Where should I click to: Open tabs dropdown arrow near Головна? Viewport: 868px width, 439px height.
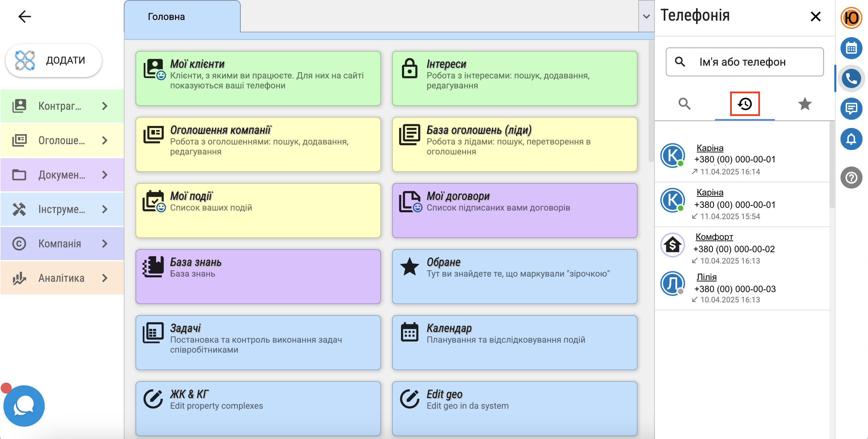[x=646, y=17]
